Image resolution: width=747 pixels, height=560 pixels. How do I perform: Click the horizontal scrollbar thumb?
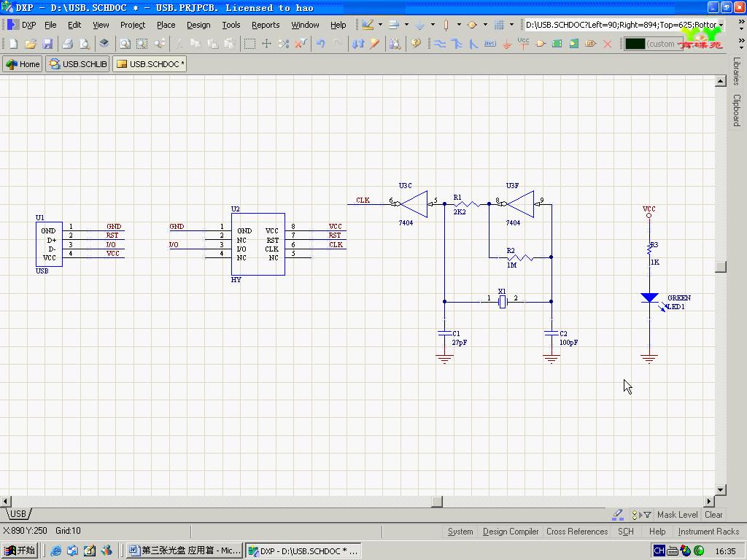tap(437, 501)
